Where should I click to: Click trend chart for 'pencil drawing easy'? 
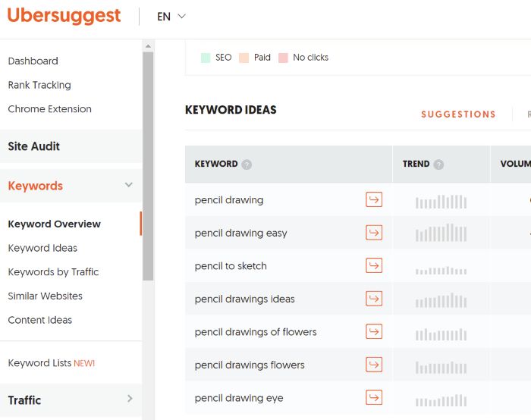[x=441, y=233]
